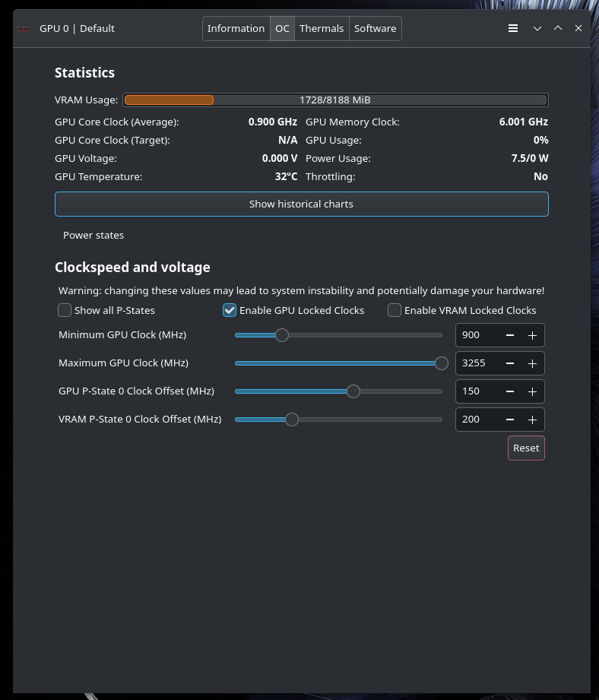Uncheck Enable GPU Locked Clocks
The height and width of the screenshot is (700, 599).
pyautogui.click(x=230, y=310)
